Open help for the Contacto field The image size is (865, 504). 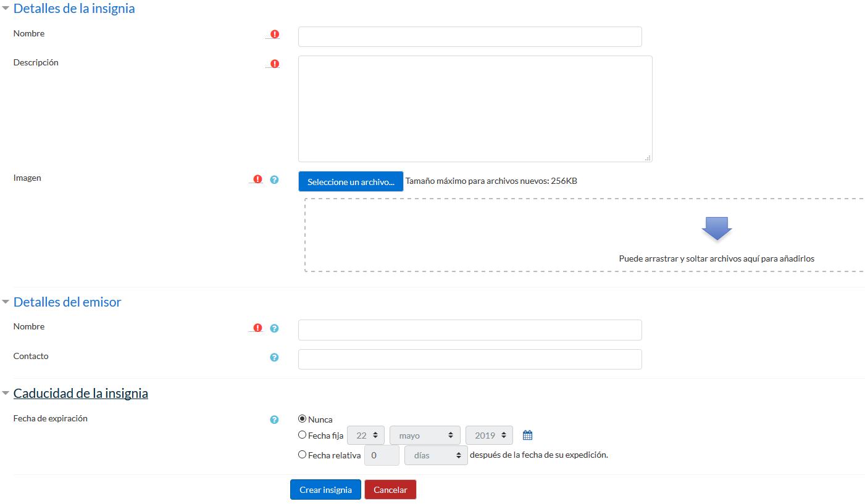pyautogui.click(x=275, y=357)
